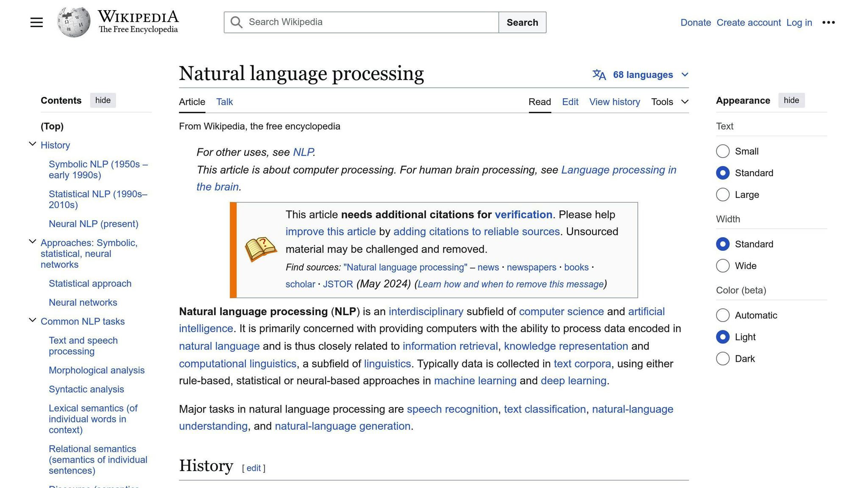The image size is (868, 488).
Task: Select the Large text size option
Action: point(723,194)
